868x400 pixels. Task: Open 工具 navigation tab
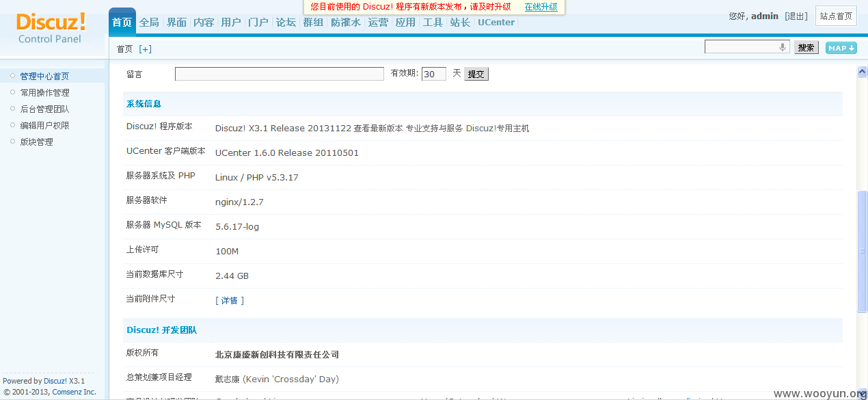click(433, 22)
